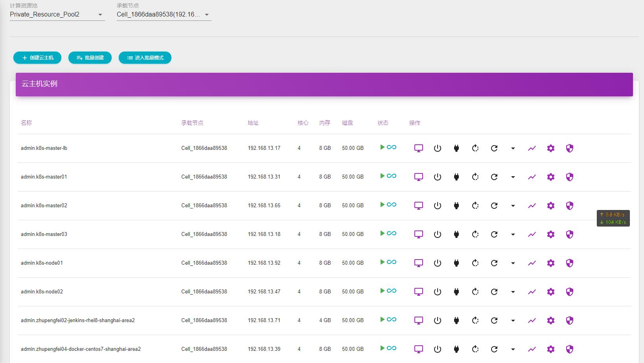Open monitoring chart icon for admin.k8s-node02
The height and width of the screenshot is (363, 644).
(532, 292)
